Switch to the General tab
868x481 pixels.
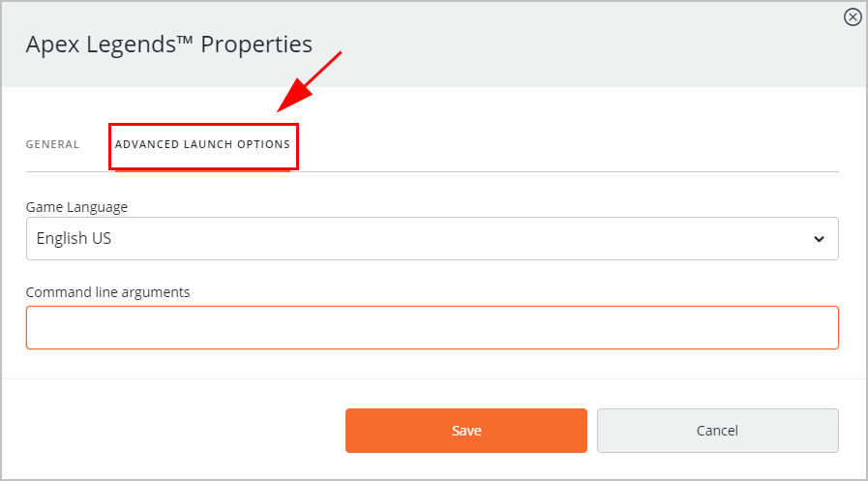52,144
